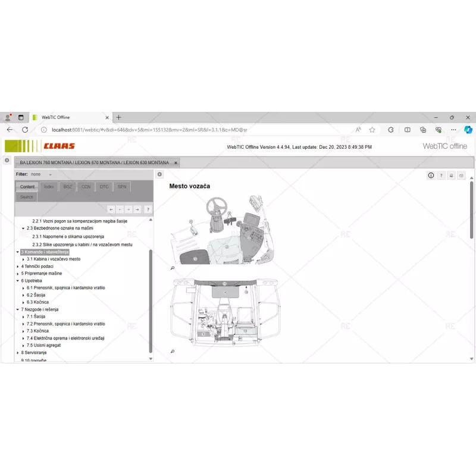The image size is (476, 476).
Task: Select the Index tab
Action: pyautogui.click(x=49, y=186)
